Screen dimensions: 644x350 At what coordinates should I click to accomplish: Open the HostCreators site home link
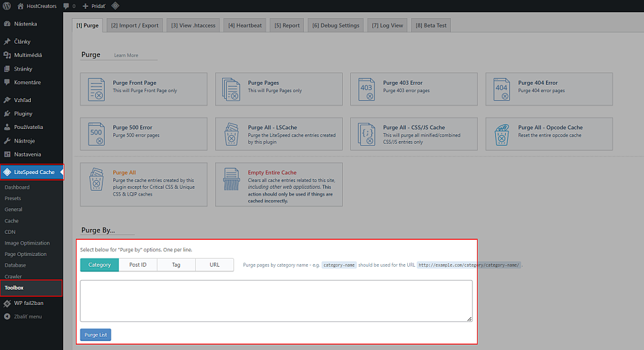pos(37,6)
